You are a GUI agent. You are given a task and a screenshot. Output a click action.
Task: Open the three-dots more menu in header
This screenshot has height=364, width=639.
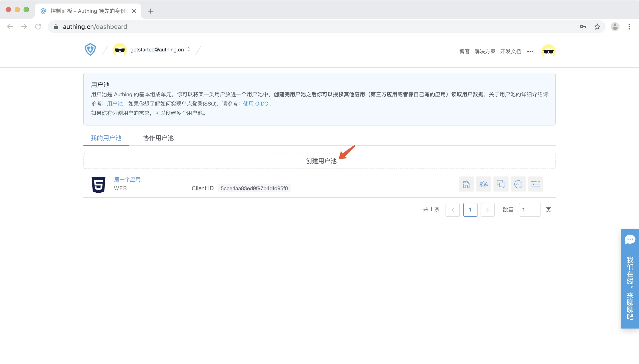click(x=530, y=51)
